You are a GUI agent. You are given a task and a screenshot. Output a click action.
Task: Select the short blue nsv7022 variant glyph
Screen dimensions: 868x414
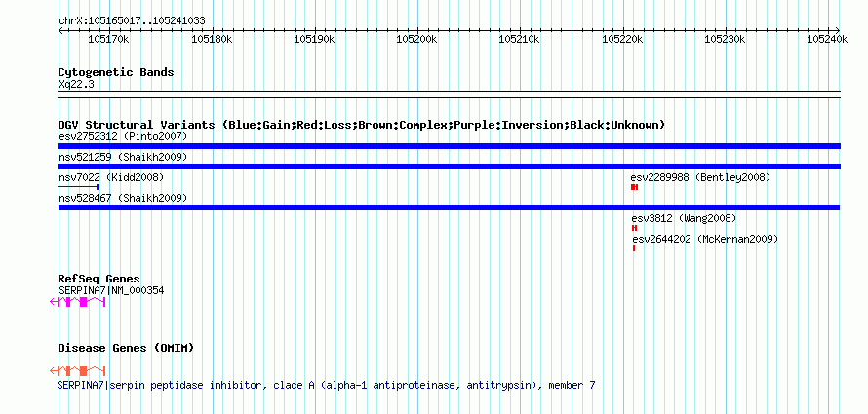click(78, 187)
